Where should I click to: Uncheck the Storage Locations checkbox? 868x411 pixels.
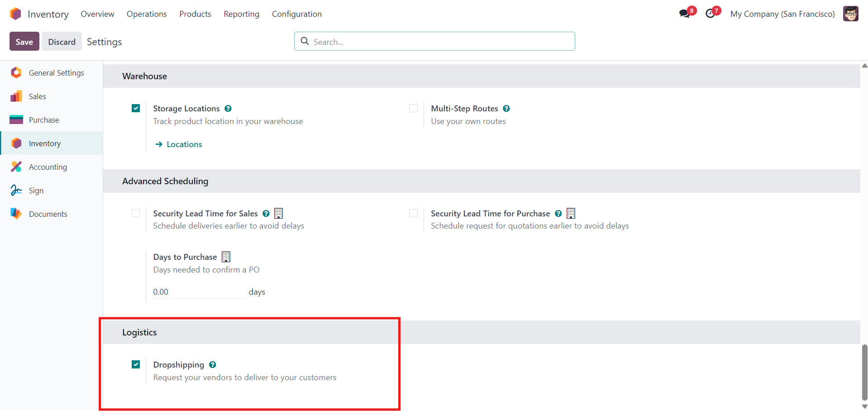pos(136,108)
